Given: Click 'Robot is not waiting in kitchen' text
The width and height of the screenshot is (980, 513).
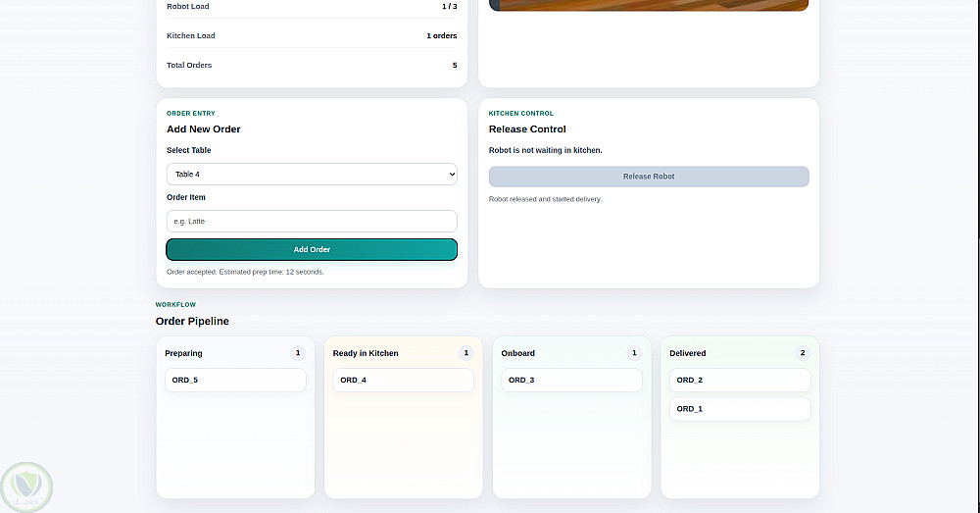Looking at the screenshot, I should click(x=546, y=151).
